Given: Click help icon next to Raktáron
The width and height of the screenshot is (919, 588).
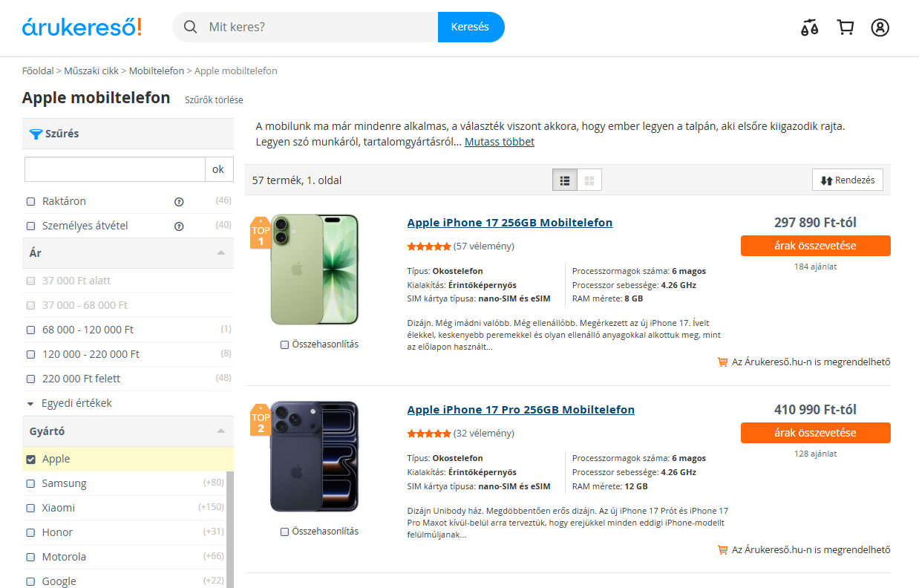Looking at the screenshot, I should 178,201.
